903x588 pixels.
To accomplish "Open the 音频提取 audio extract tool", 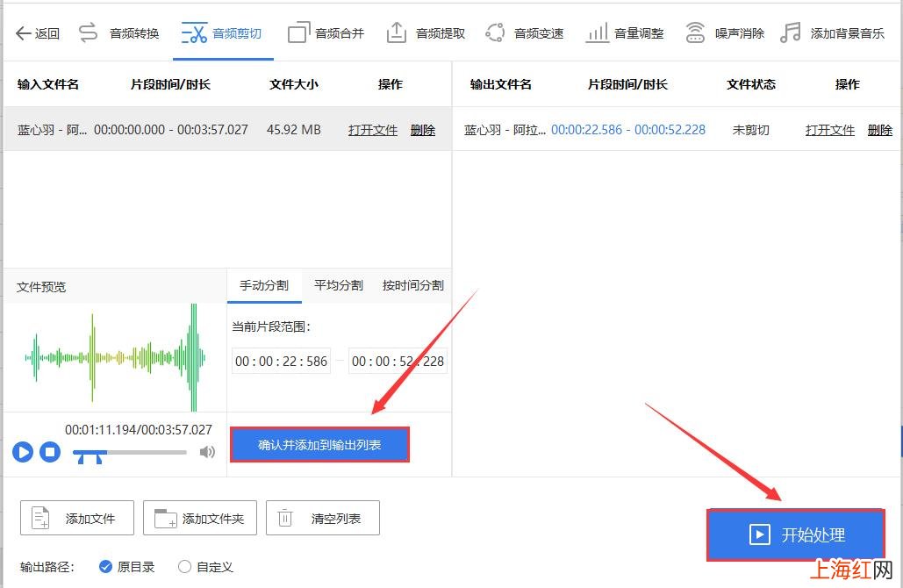I will pyautogui.click(x=426, y=33).
